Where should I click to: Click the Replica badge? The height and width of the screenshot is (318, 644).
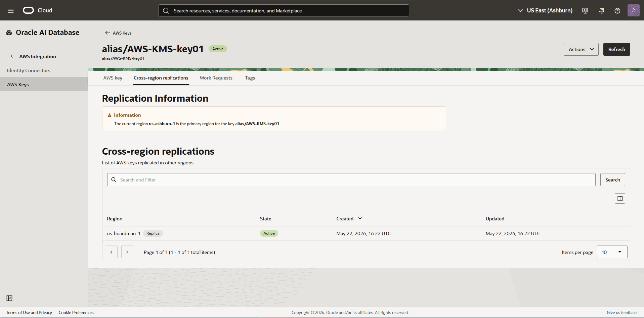tap(153, 233)
